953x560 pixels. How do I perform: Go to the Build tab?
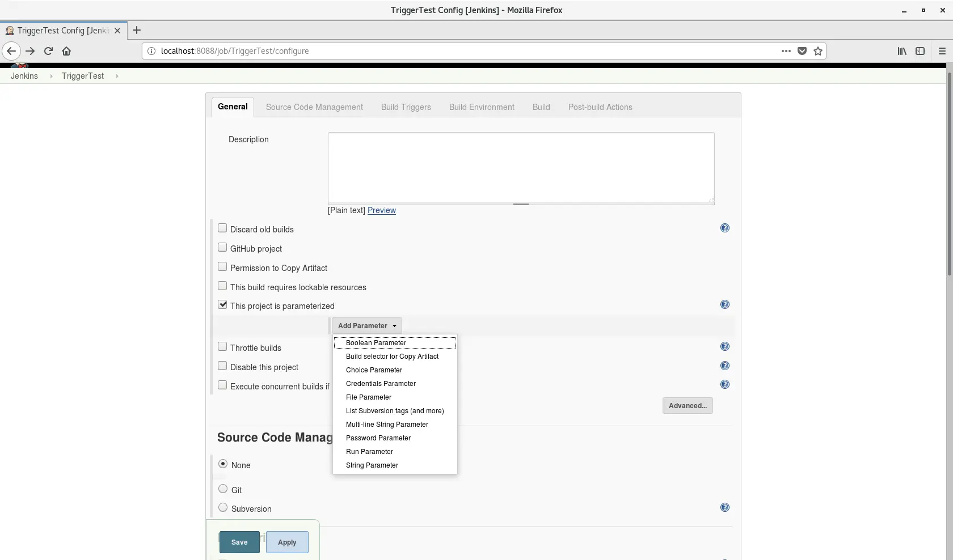[541, 107]
